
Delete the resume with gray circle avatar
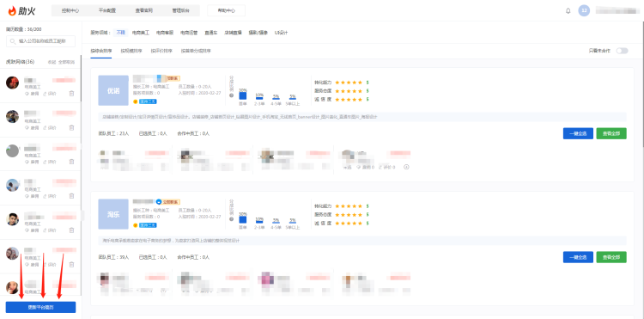click(x=72, y=162)
